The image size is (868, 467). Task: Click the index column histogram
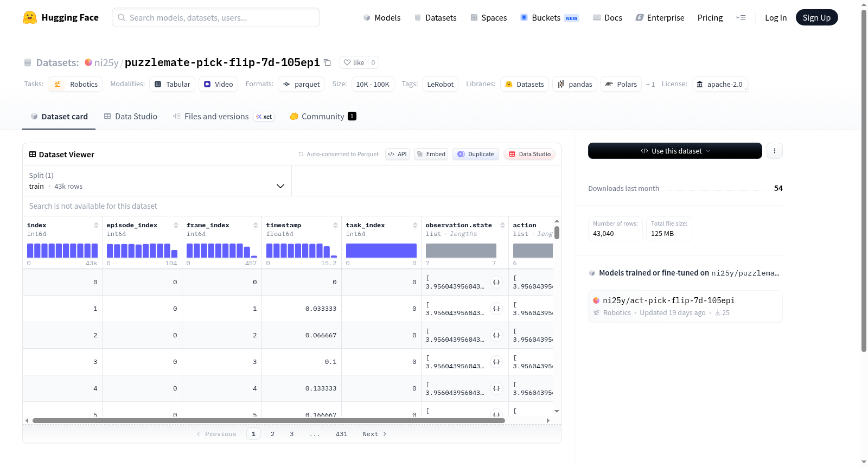62,251
